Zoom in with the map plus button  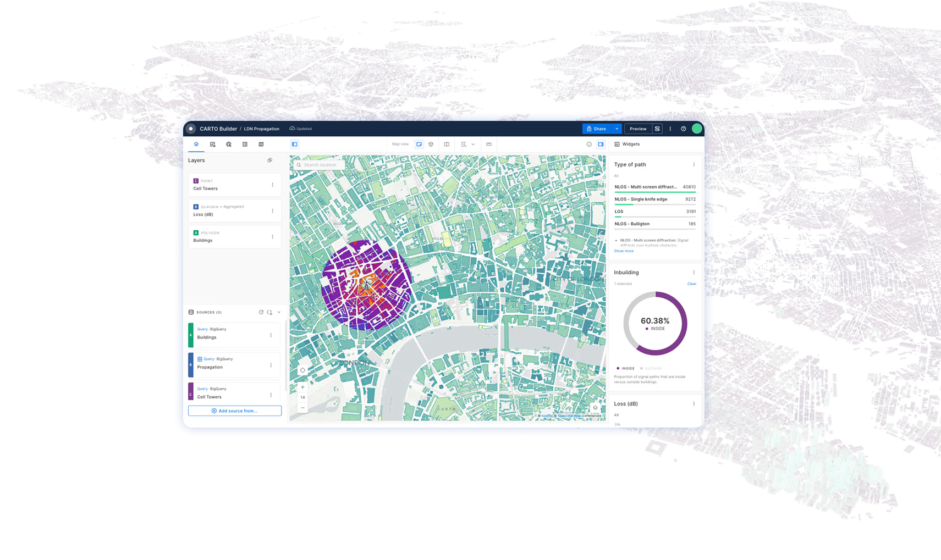(302, 387)
